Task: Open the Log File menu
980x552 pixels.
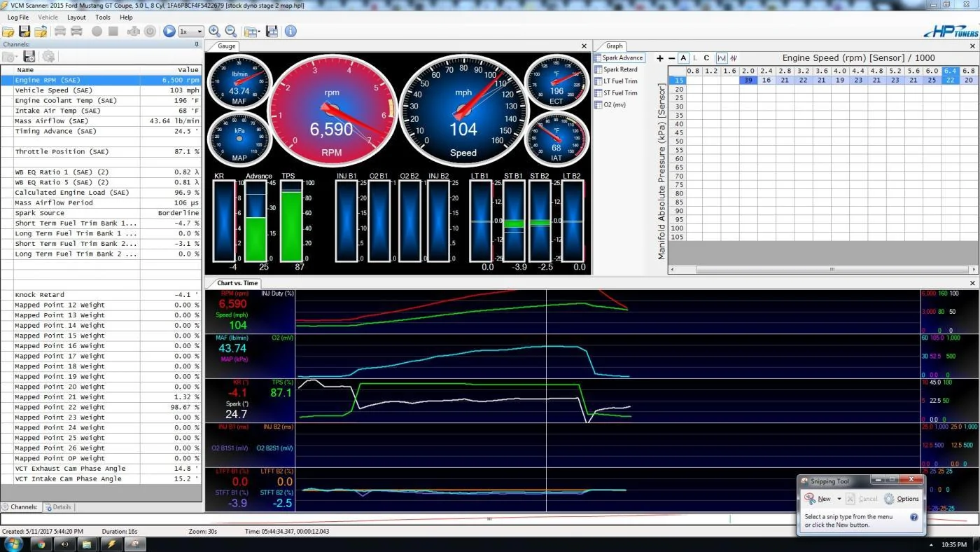Action: tap(18, 18)
